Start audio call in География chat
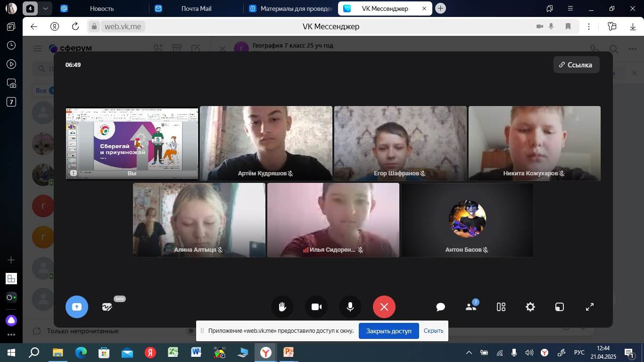Viewport: 644px width, 362px height. coord(595,49)
